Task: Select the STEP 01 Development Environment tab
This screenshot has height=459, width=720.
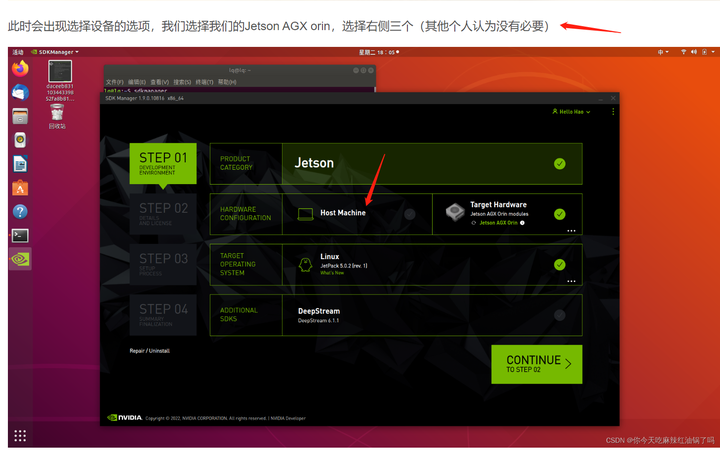Action: 163,163
